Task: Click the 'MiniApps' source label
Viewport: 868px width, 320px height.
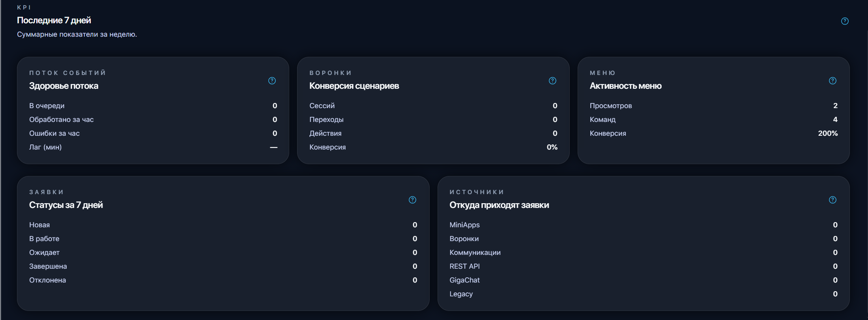Action: pos(464,225)
